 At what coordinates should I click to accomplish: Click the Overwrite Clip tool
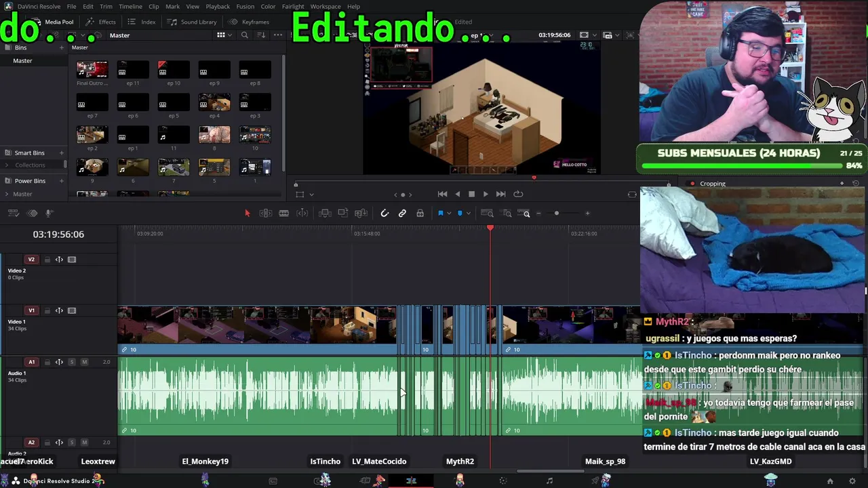[x=343, y=213]
